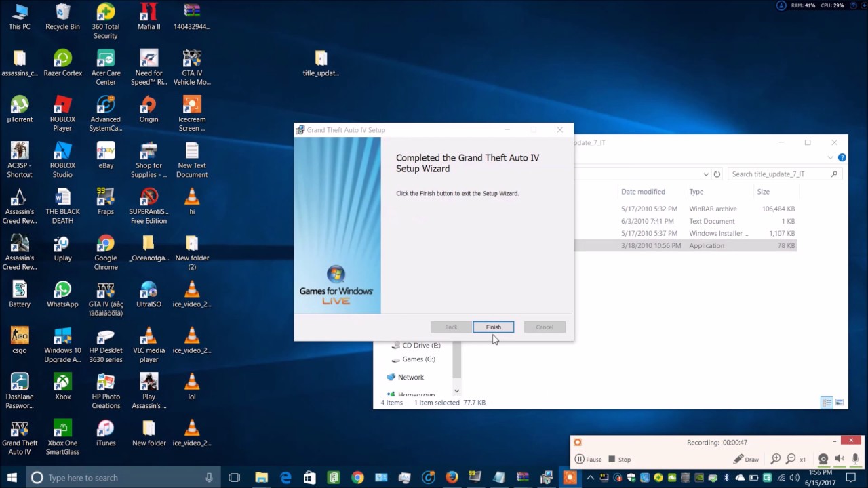The width and height of the screenshot is (868, 488).
Task: Select the Acer Care Center icon
Action: coord(106,67)
